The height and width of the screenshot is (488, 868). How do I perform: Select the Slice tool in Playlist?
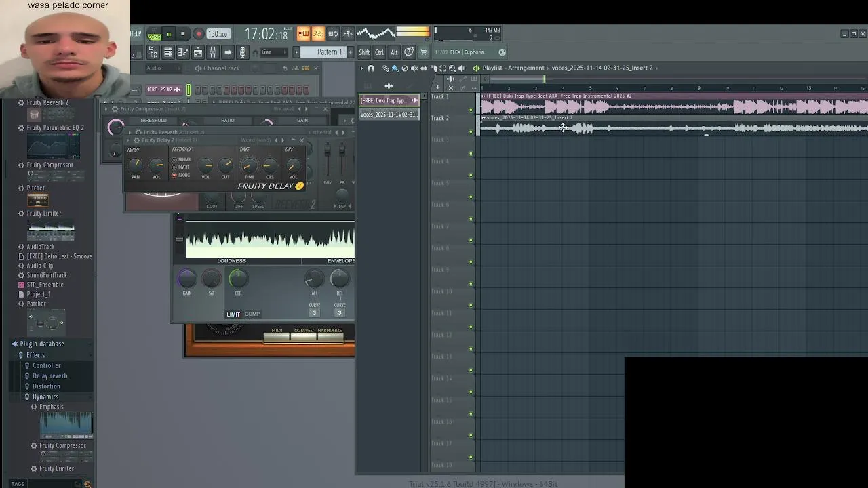coord(433,68)
